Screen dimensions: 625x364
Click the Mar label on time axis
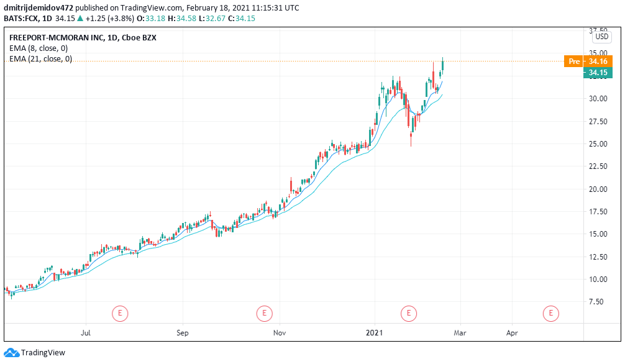(460, 332)
